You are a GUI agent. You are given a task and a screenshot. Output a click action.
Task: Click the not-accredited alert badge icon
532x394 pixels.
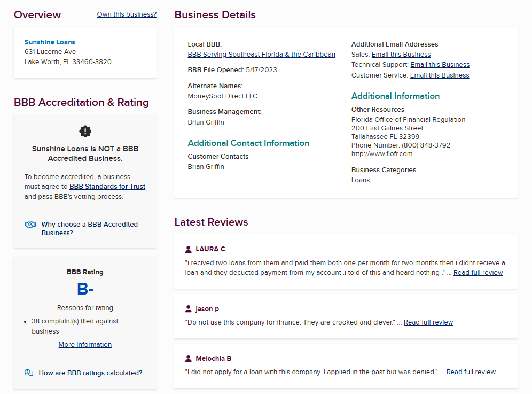85,131
